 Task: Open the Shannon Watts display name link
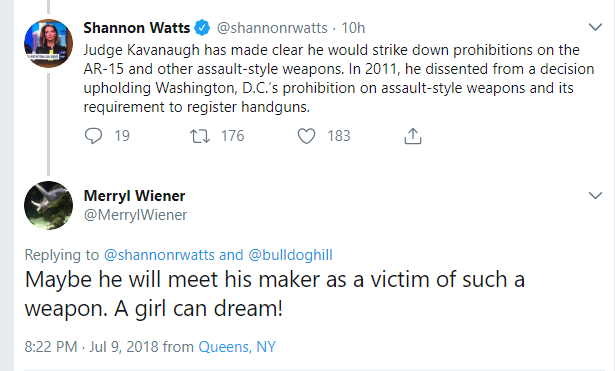coord(136,28)
